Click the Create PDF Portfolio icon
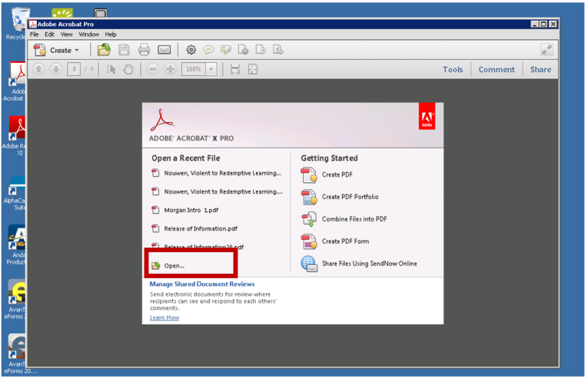The image size is (588, 379). pos(309,197)
